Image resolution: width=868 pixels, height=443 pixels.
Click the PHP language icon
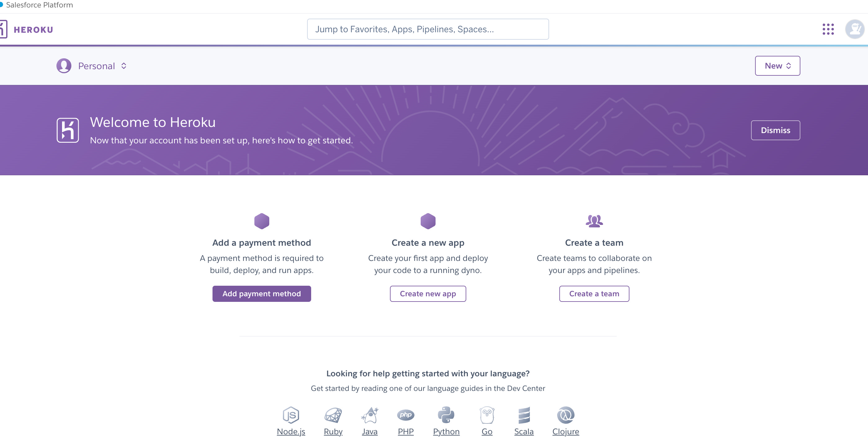406,415
